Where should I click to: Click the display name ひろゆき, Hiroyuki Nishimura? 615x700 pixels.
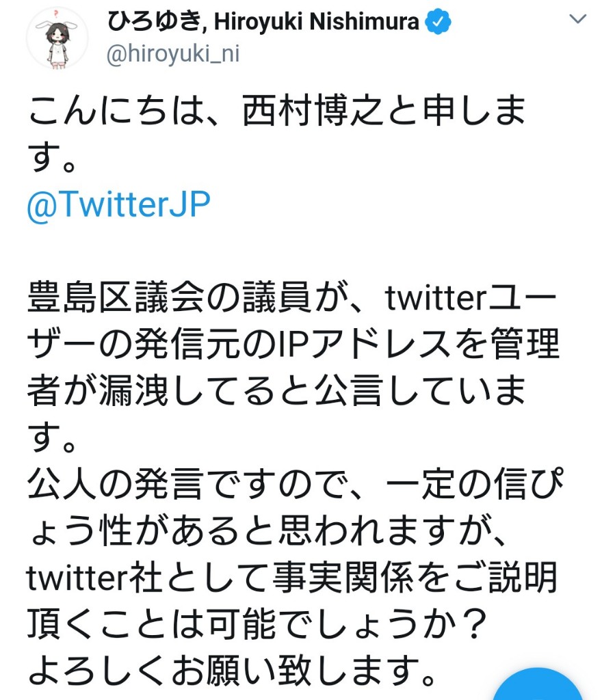[x=263, y=23]
